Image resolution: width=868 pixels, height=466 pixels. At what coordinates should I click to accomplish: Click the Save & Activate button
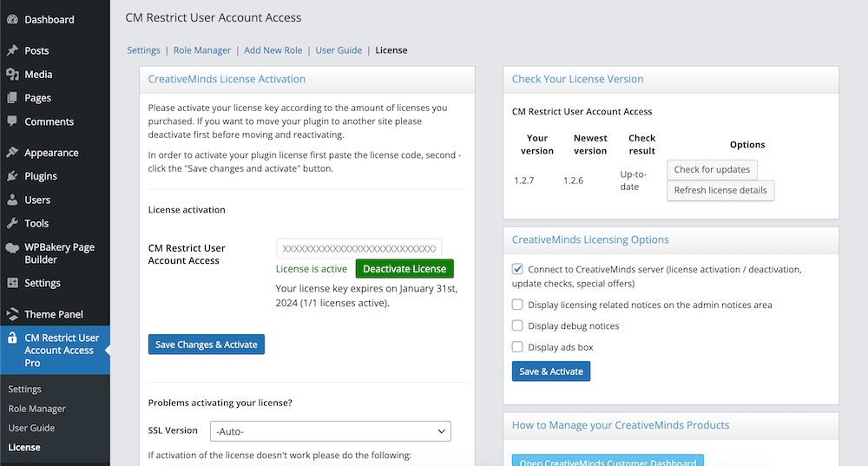[x=551, y=371]
